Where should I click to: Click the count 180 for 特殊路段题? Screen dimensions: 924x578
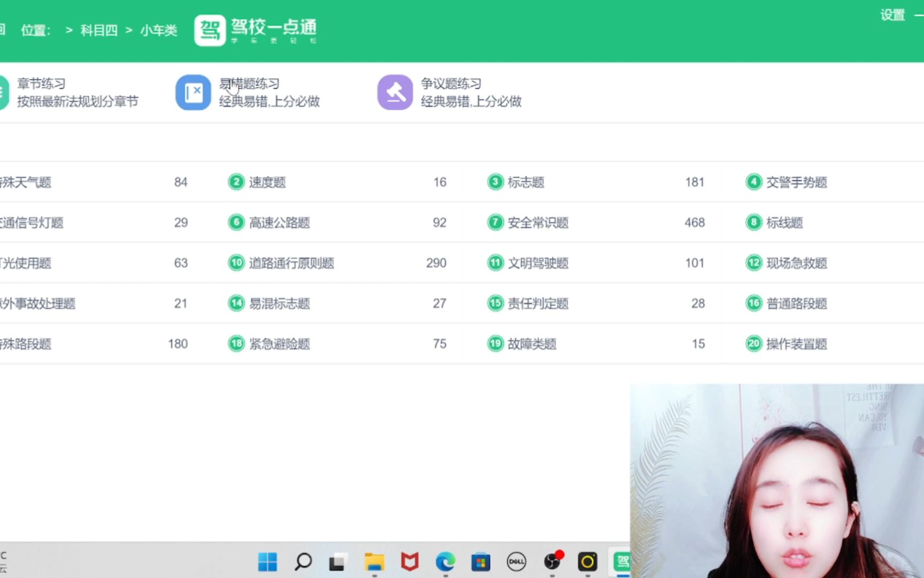[178, 344]
